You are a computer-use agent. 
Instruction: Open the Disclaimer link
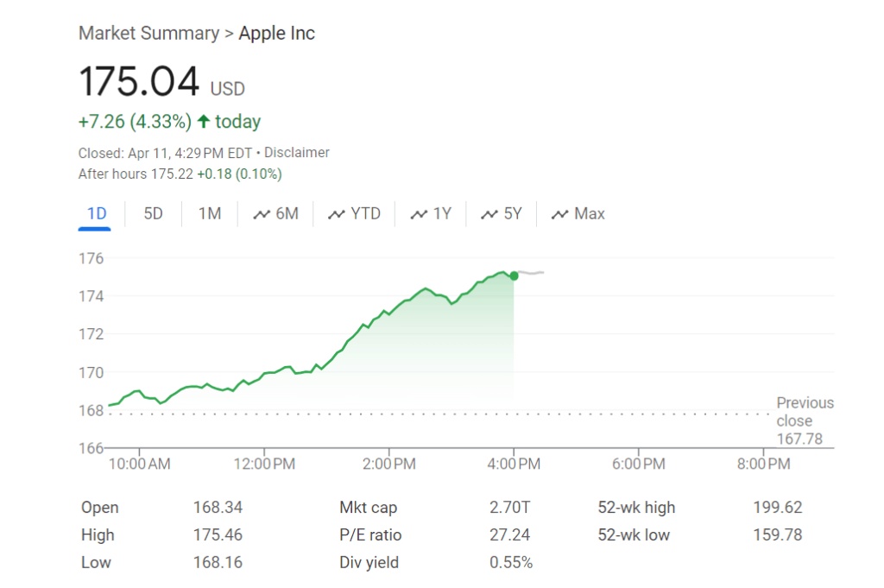(296, 153)
